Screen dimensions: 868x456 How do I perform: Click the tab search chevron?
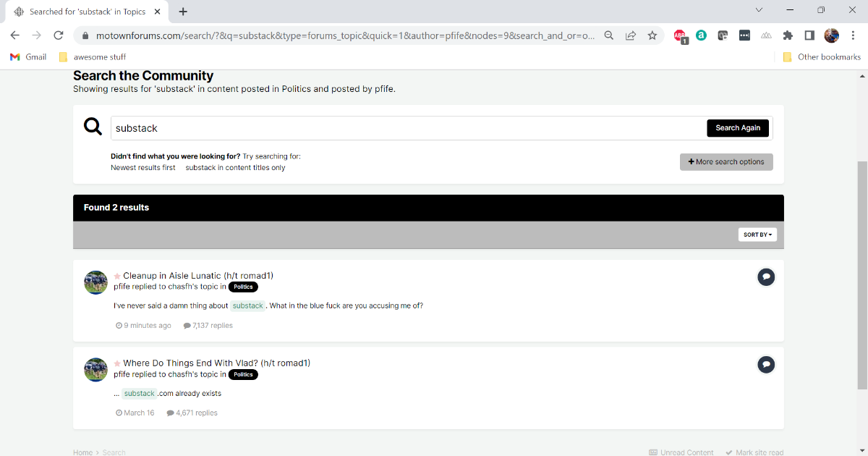click(759, 10)
